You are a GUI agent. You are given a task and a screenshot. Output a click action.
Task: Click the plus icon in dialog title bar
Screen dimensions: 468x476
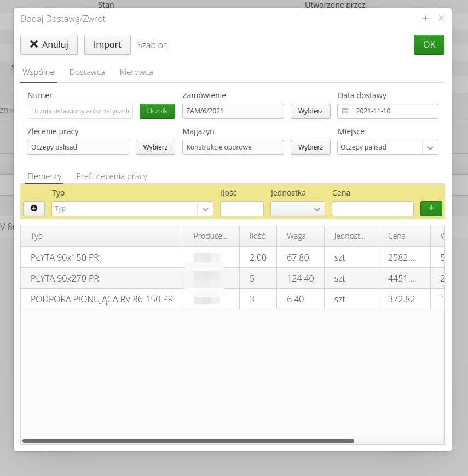[425, 19]
